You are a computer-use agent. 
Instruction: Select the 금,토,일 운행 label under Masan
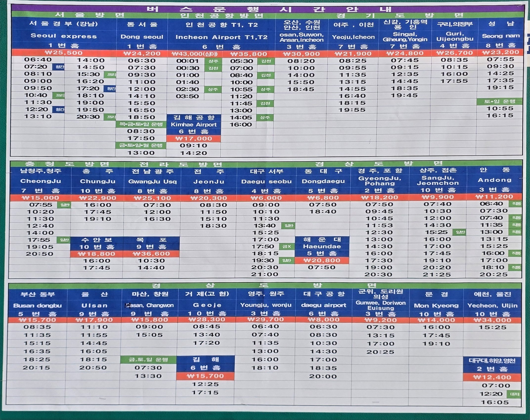(148, 360)
